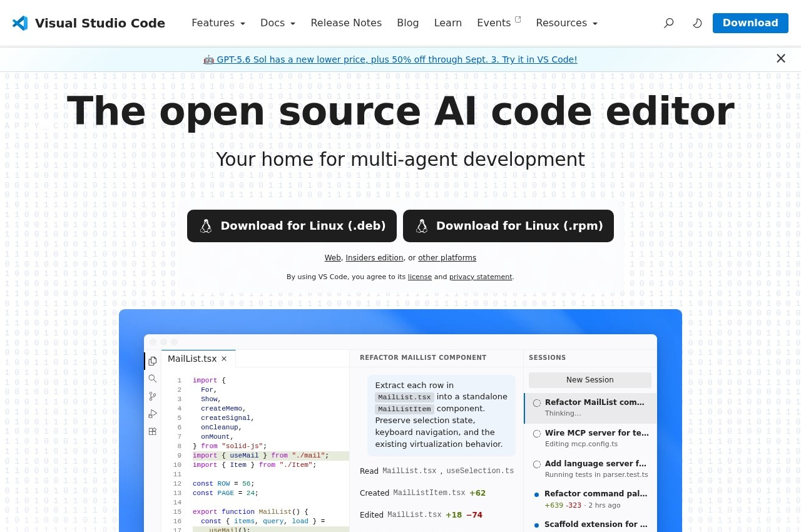The image size is (801, 532).
Task: Click the MailListItem code chip in prompt
Action: pos(404,409)
